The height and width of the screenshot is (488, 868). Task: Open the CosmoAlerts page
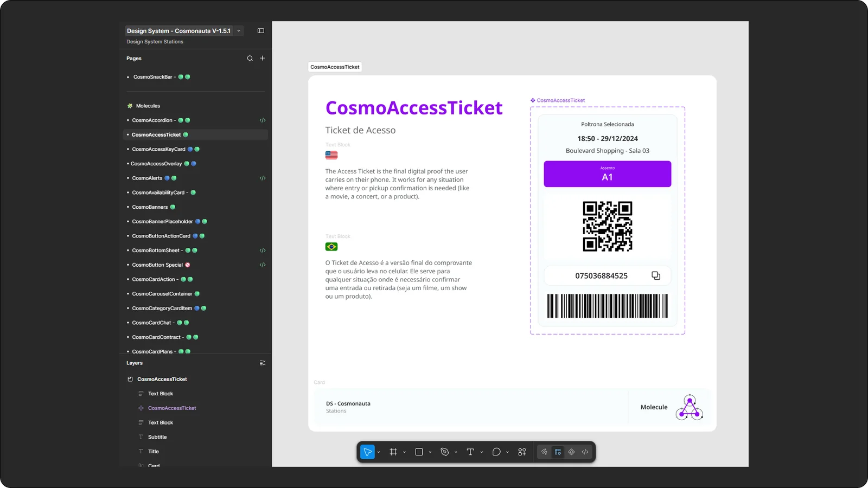coord(195,178)
